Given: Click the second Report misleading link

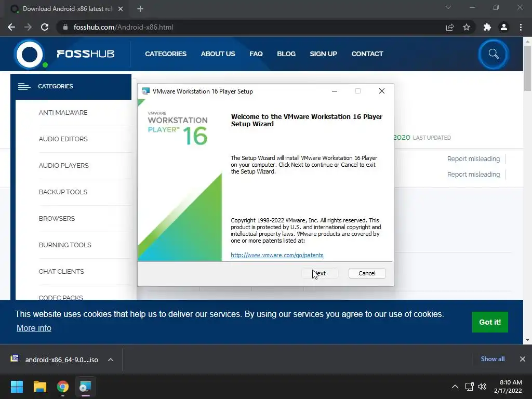Looking at the screenshot, I should 474,175.
